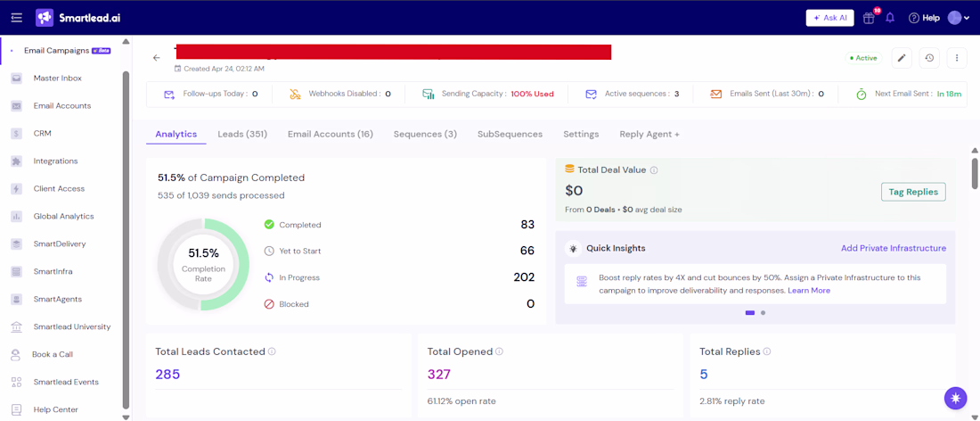Click the Yet to Start status row
The height and width of the screenshot is (421, 980).
(x=399, y=251)
